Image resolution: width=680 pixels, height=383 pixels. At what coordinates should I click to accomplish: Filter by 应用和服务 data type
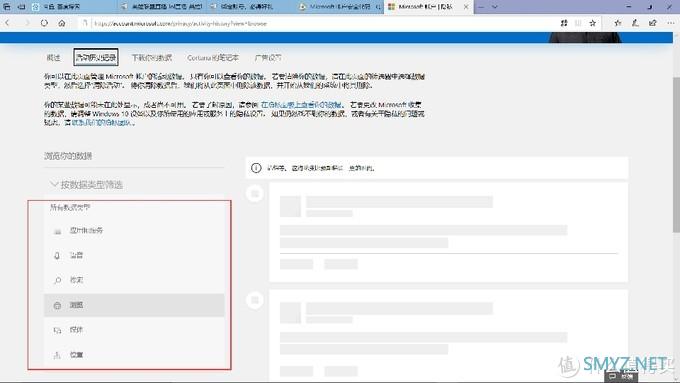134,230
